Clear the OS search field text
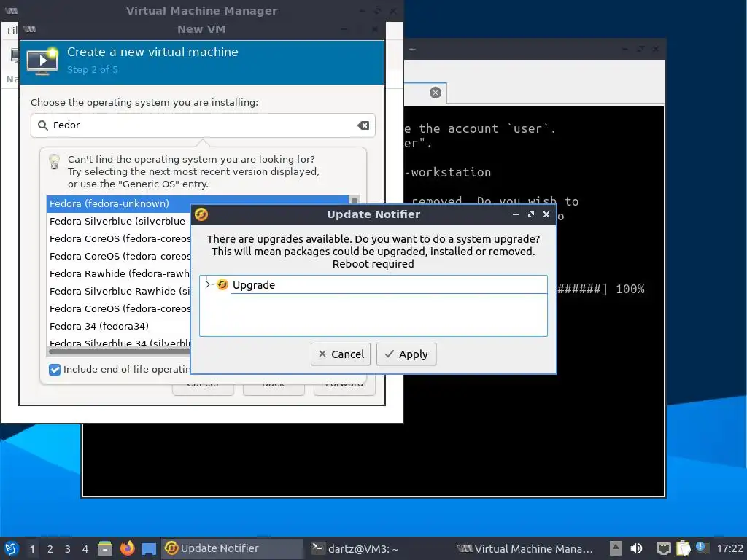The image size is (747, 560). click(363, 125)
